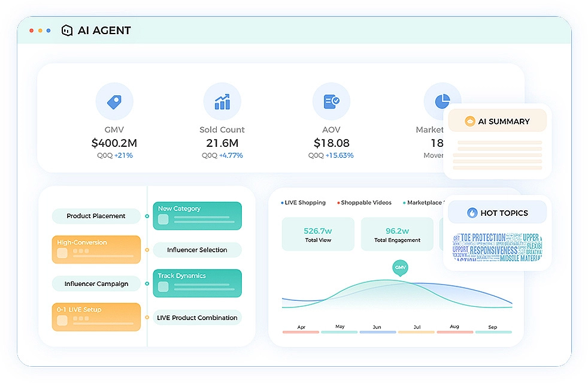Select the Influencer Selection step

(x=197, y=250)
